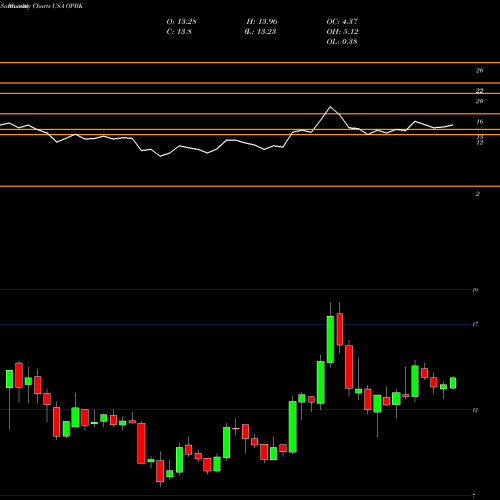The image size is (500, 500).
Task: Click the 16 label on the indicator axis
Action: pyautogui.click(x=479, y=122)
